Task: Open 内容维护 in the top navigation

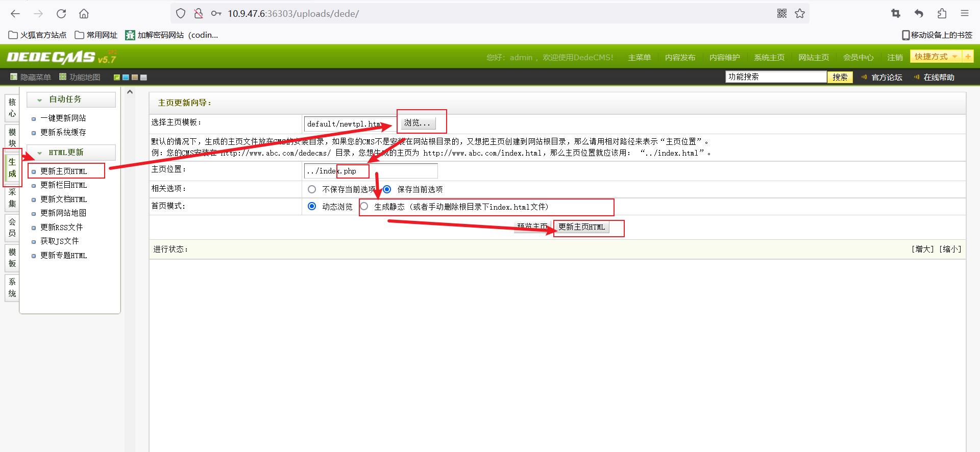Action: (724, 58)
